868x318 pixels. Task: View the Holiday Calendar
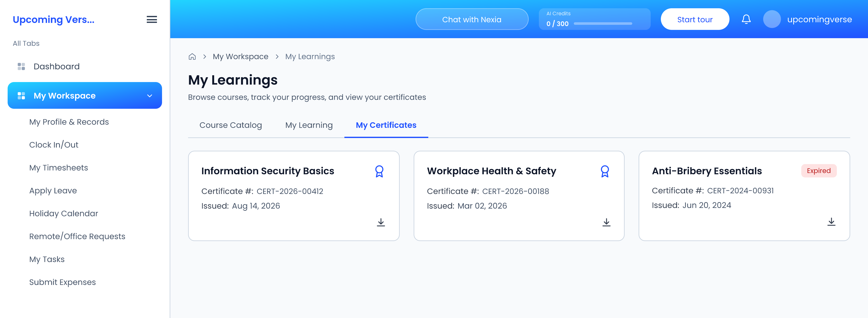[63, 213]
